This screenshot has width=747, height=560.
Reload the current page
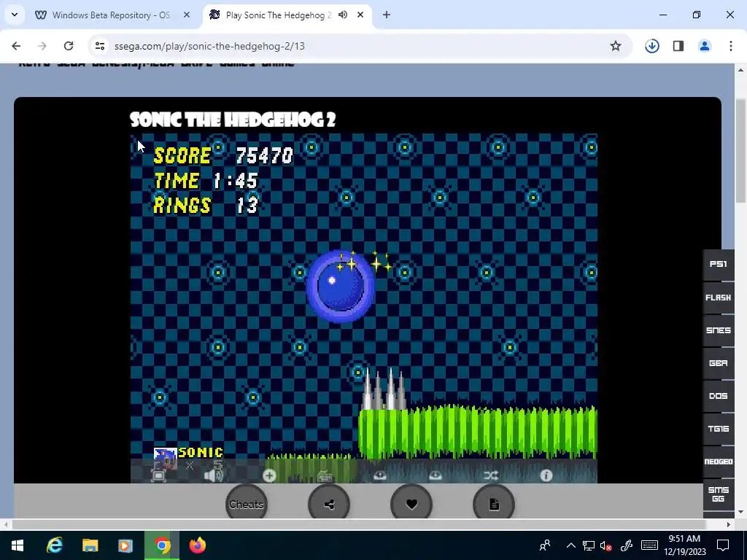pyautogui.click(x=69, y=46)
